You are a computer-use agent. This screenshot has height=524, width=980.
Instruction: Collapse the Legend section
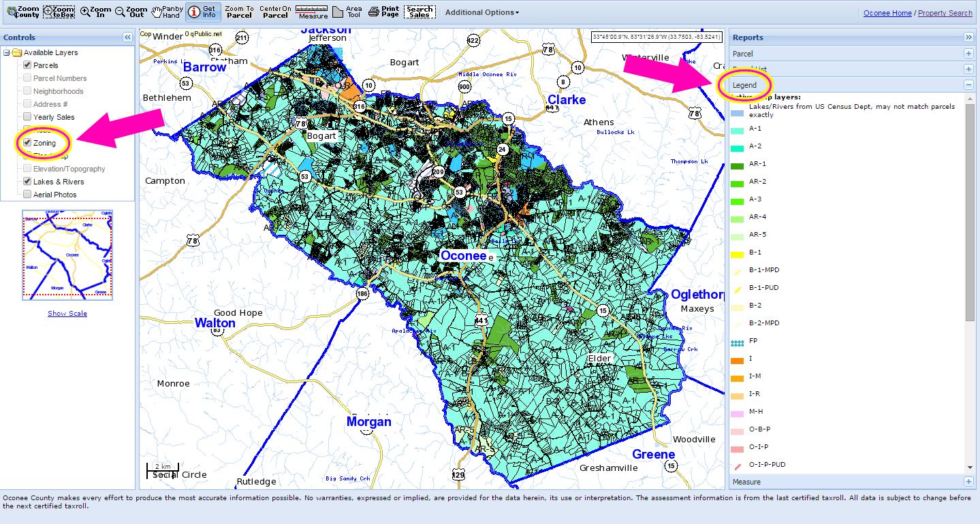(x=969, y=84)
